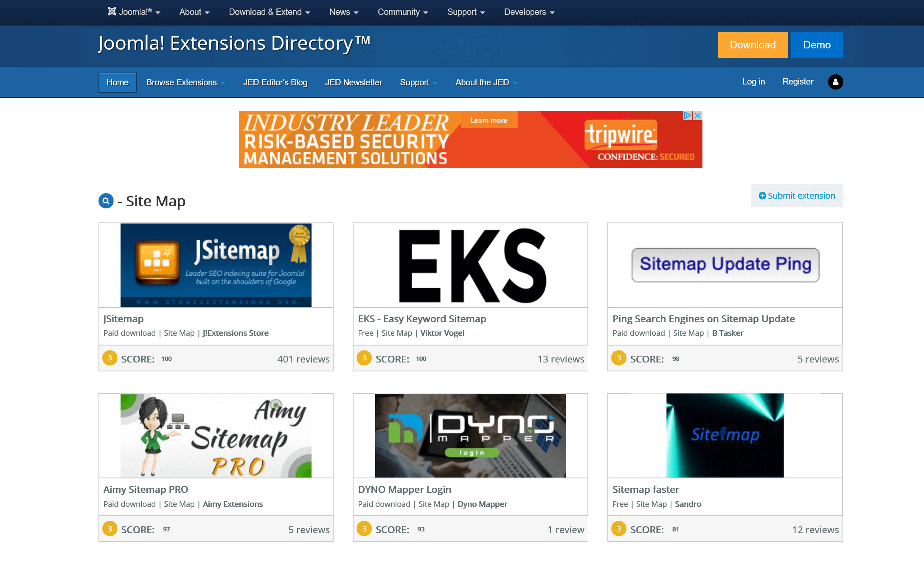Open the Joomla! Extensions Directory title link

[234, 43]
